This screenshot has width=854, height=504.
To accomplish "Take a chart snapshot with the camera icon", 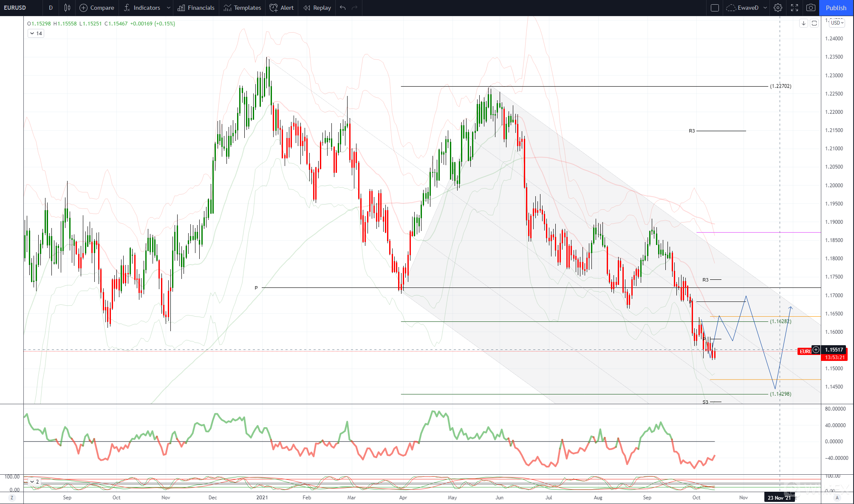I will coord(811,8).
